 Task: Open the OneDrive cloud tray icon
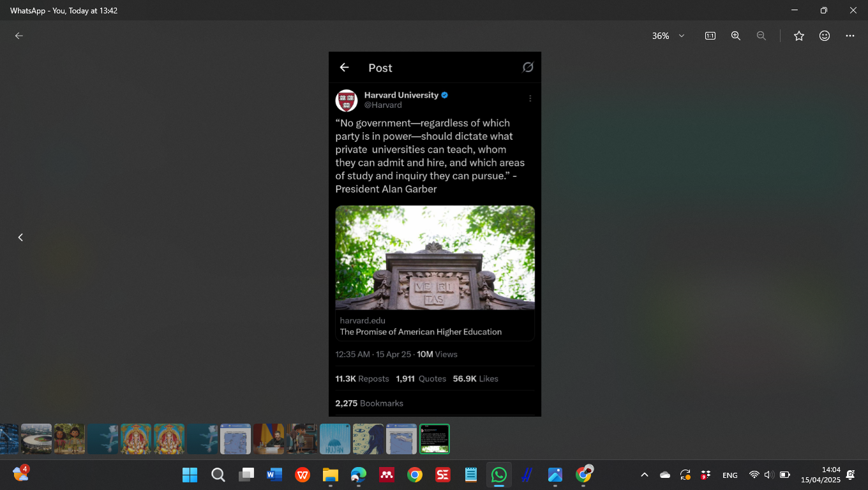[665, 475]
